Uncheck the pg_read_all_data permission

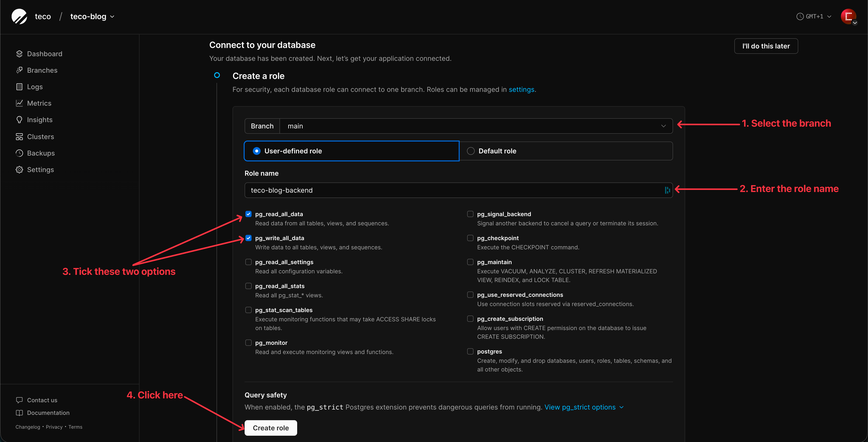pyautogui.click(x=249, y=214)
